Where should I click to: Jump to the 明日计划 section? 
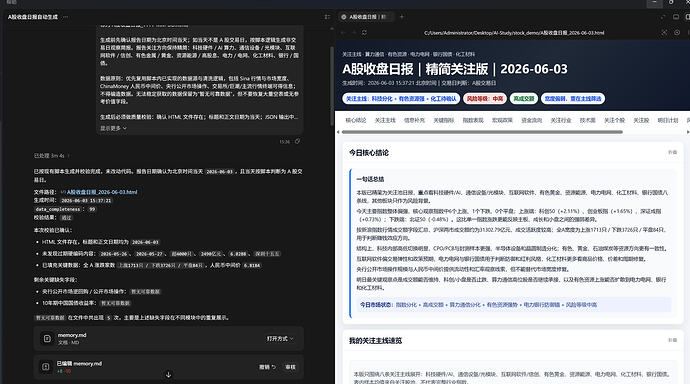(668, 120)
